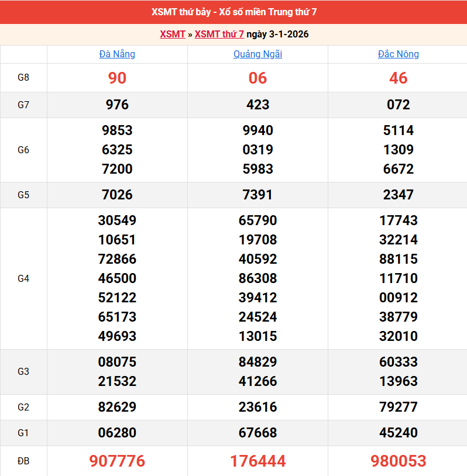Image resolution: width=467 pixels, height=476 pixels.
Task: Click the red G8 number 46
Action: pyautogui.click(x=398, y=78)
